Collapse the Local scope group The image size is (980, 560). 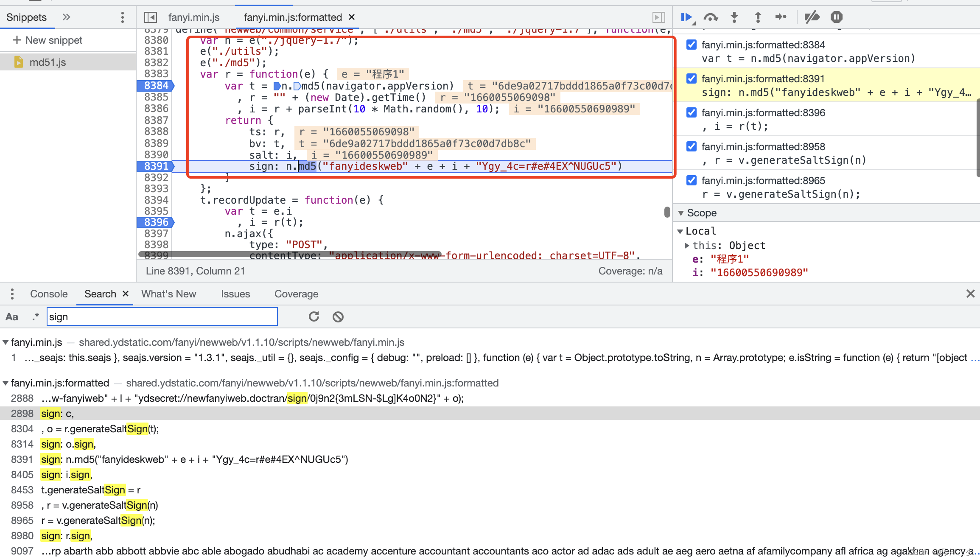680,231
